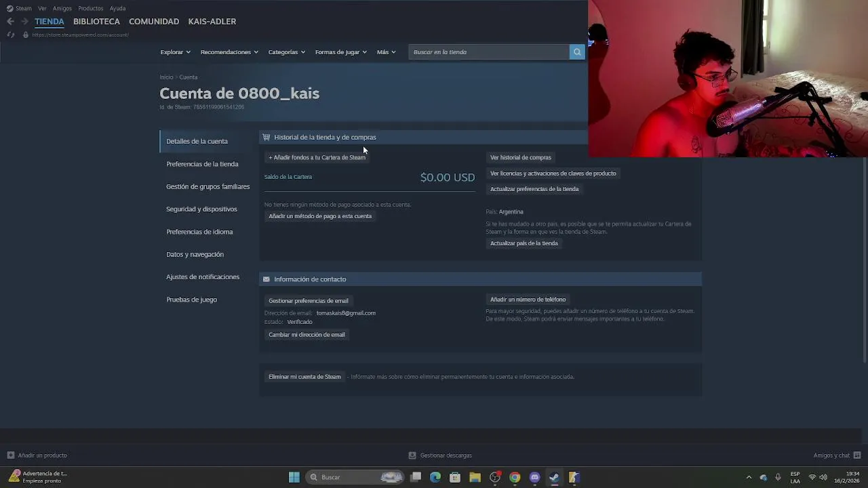Show hidden system tray icons
Viewport: 868px width, 488px height.
749,477
